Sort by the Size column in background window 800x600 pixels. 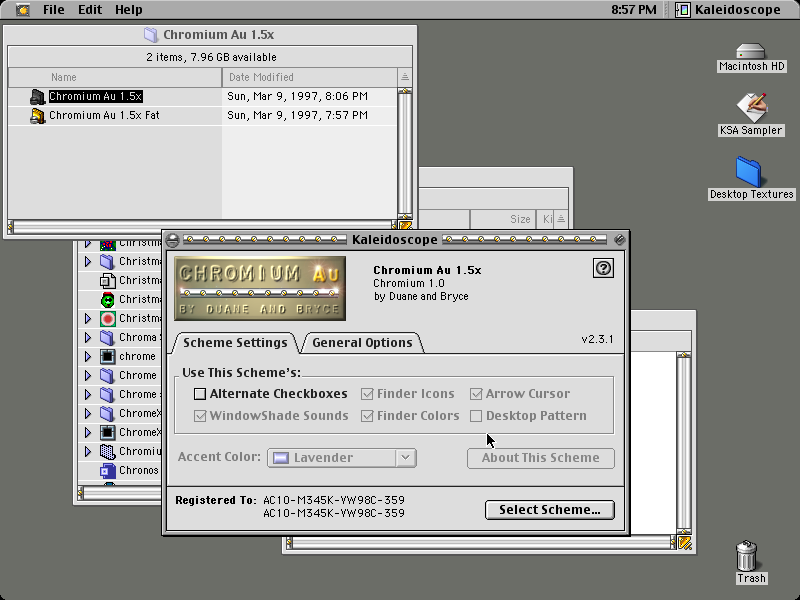click(x=503, y=219)
